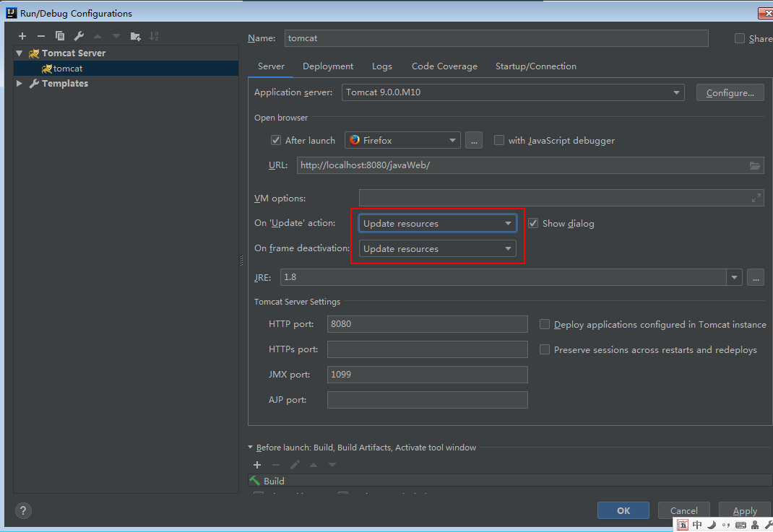This screenshot has width=773, height=532.
Task: Click the Configure... button
Action: point(730,92)
